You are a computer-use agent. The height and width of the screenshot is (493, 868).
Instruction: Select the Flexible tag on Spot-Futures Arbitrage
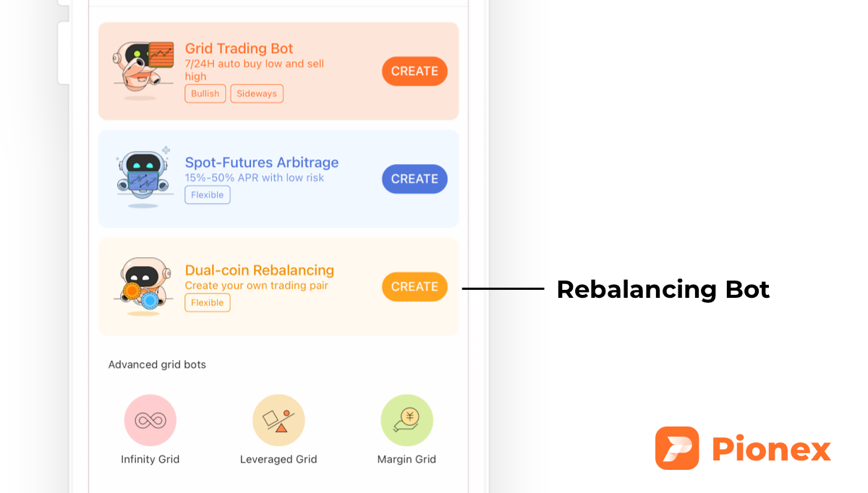pos(207,194)
